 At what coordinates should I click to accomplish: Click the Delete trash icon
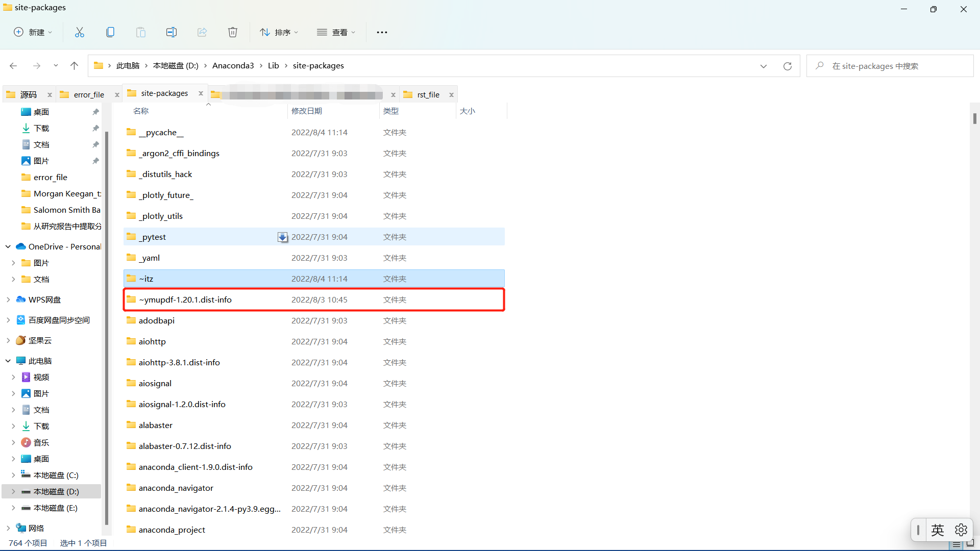point(233,32)
